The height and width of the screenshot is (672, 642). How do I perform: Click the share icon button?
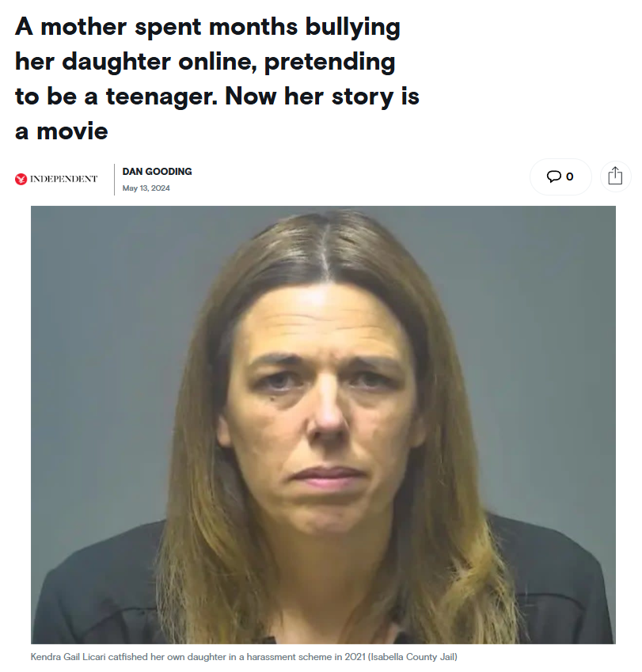[615, 177]
